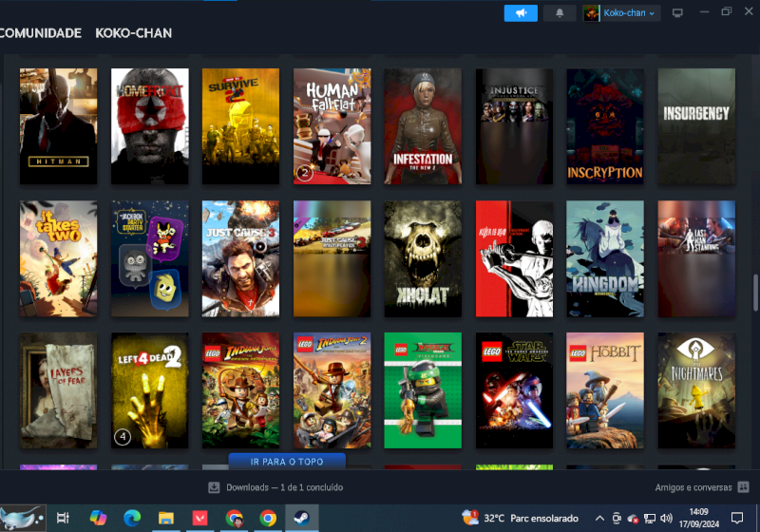Open LEGO Indiana Jones 2 cover
The image size is (760, 532).
pyautogui.click(x=332, y=390)
